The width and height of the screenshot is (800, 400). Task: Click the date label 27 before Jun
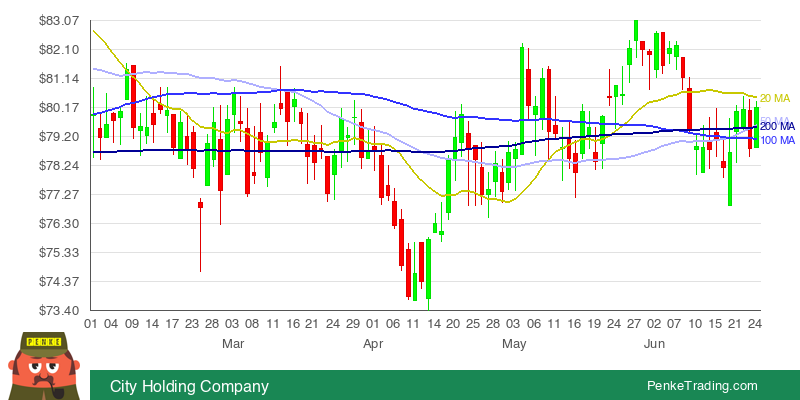[x=634, y=324]
